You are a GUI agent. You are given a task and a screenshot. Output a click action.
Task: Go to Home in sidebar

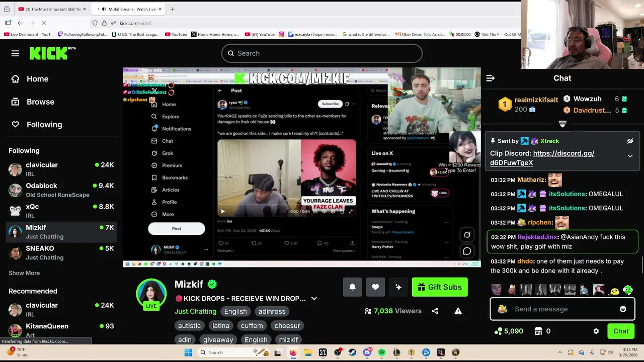(31, 79)
